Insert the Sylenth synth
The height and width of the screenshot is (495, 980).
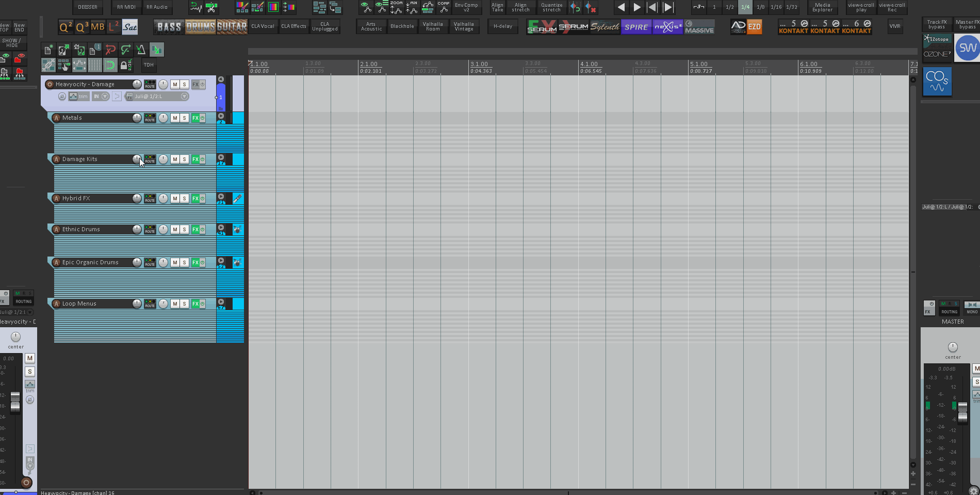pos(605,27)
